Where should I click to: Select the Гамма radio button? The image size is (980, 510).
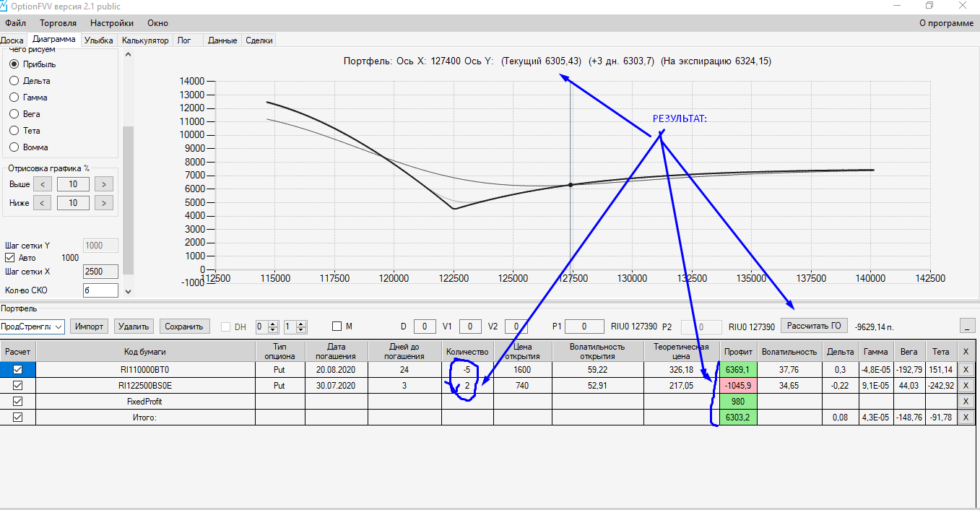(14, 98)
